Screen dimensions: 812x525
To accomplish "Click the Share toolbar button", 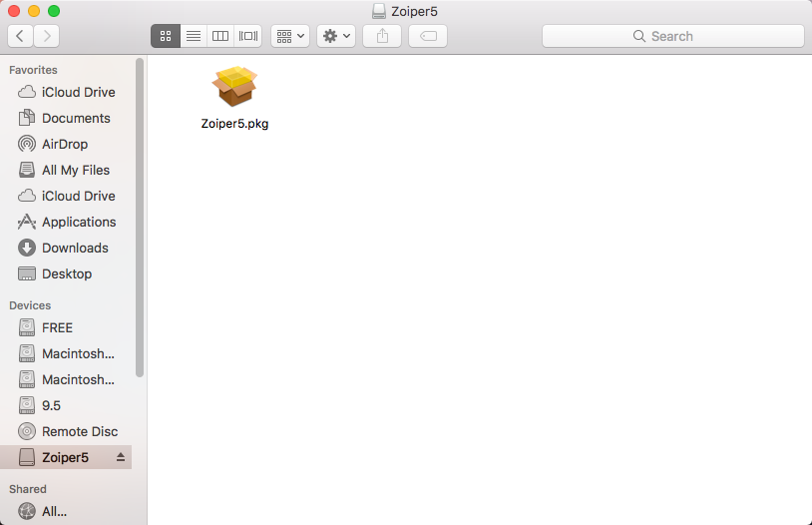I will click(x=382, y=36).
